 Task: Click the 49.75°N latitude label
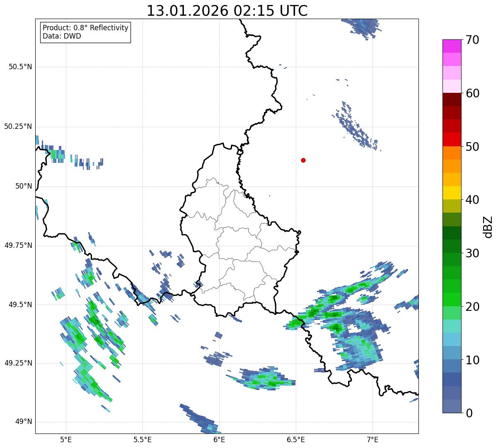point(18,245)
